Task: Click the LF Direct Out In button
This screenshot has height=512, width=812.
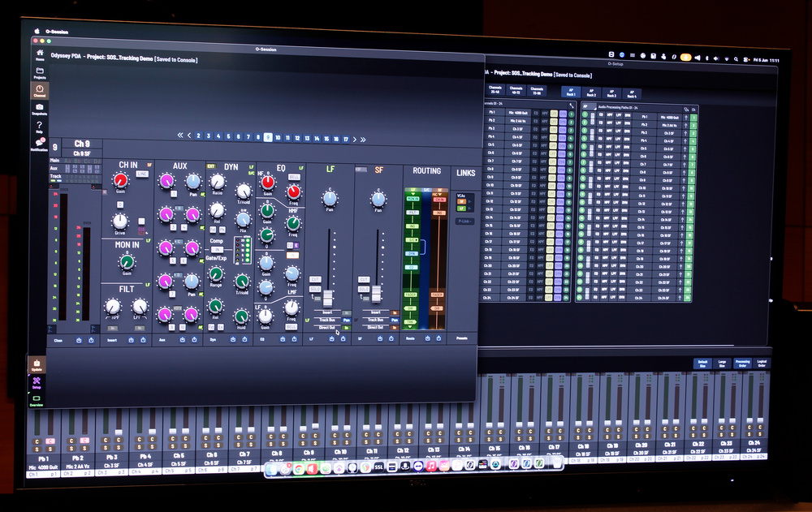Action: [x=346, y=328]
